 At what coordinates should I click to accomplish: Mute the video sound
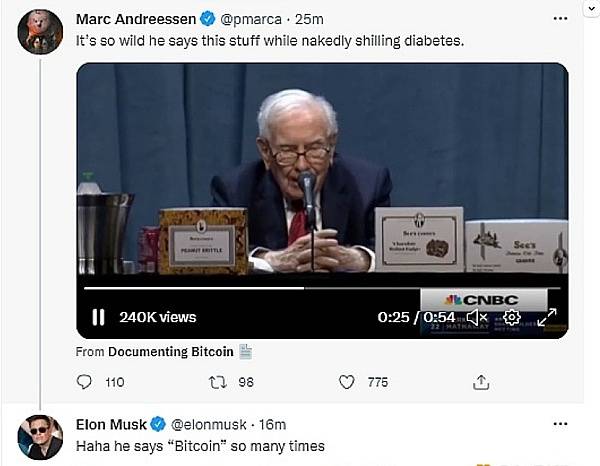click(x=477, y=317)
